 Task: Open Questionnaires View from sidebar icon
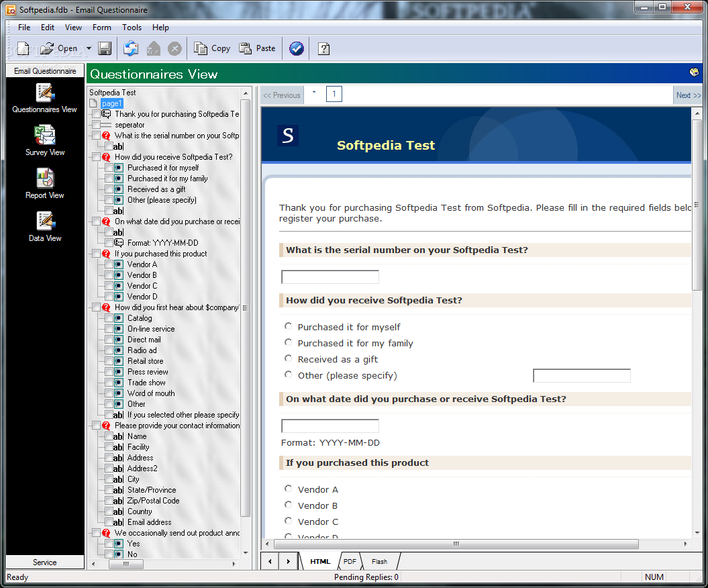(45, 93)
